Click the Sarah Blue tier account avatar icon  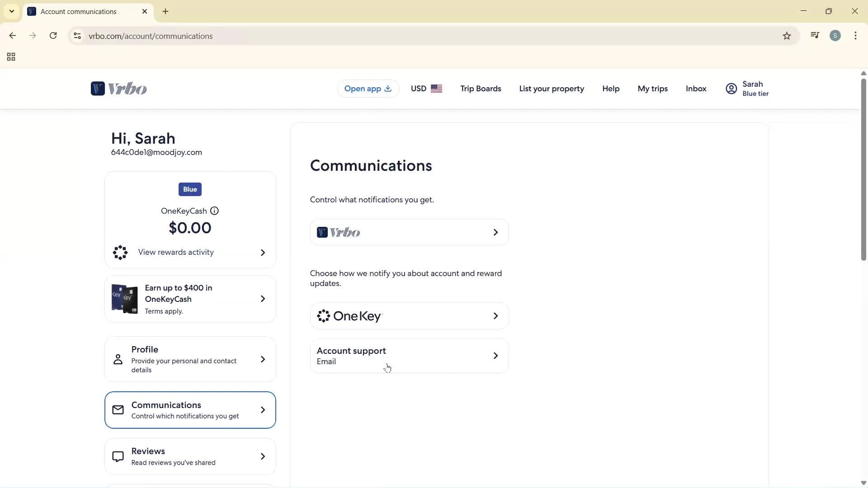click(x=731, y=89)
